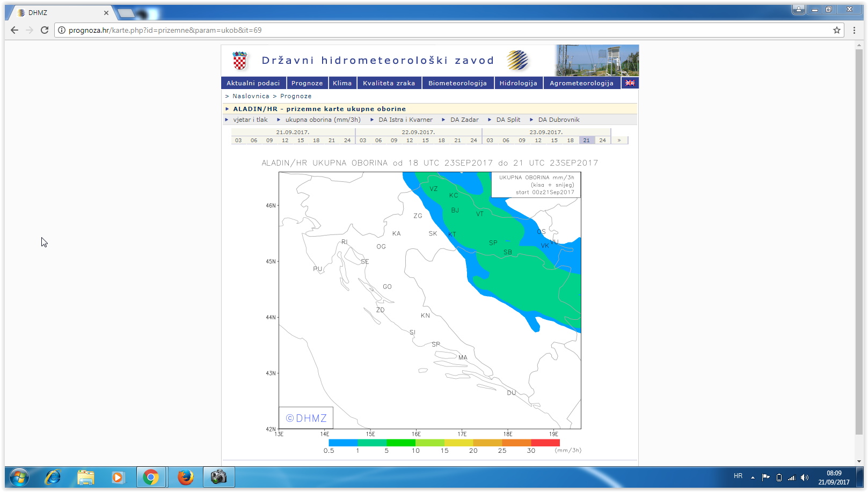Bookmark this page with the star icon

(836, 30)
